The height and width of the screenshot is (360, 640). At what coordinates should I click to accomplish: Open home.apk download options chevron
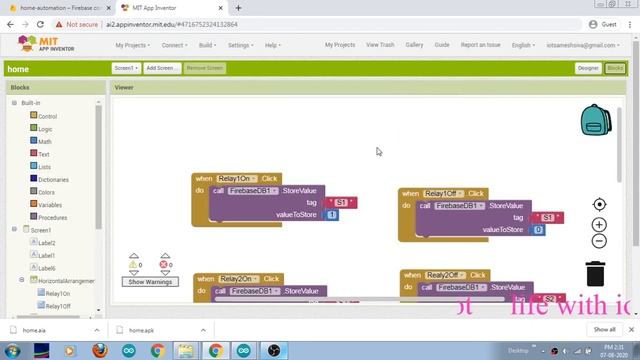(x=203, y=330)
